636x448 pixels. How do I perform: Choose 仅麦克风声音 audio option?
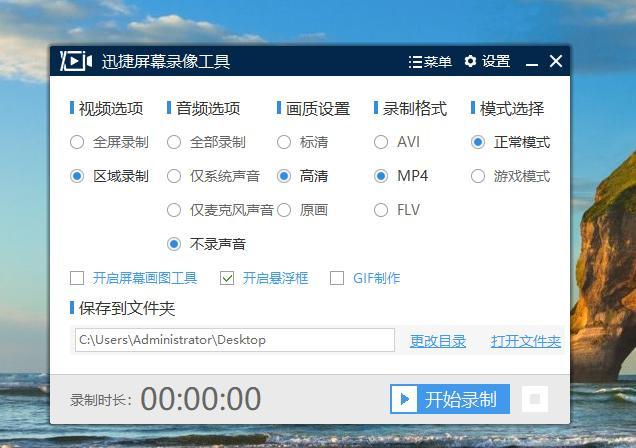(174, 210)
